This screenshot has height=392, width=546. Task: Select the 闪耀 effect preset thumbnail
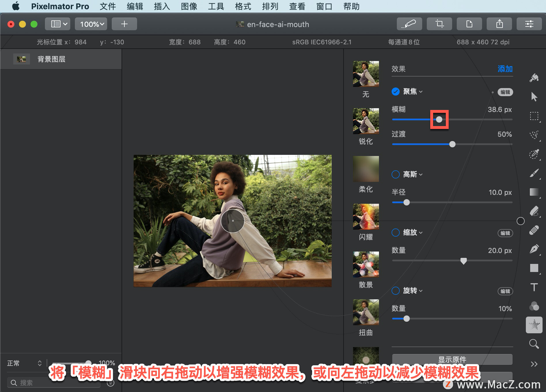tap(366, 217)
